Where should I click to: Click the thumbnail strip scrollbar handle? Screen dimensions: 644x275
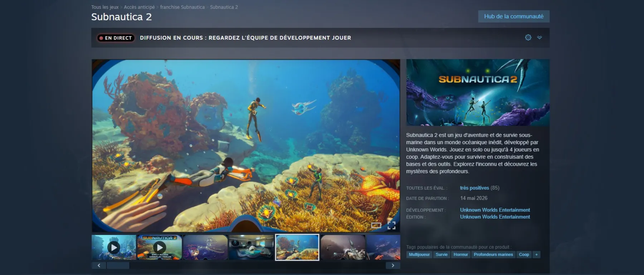click(x=118, y=265)
